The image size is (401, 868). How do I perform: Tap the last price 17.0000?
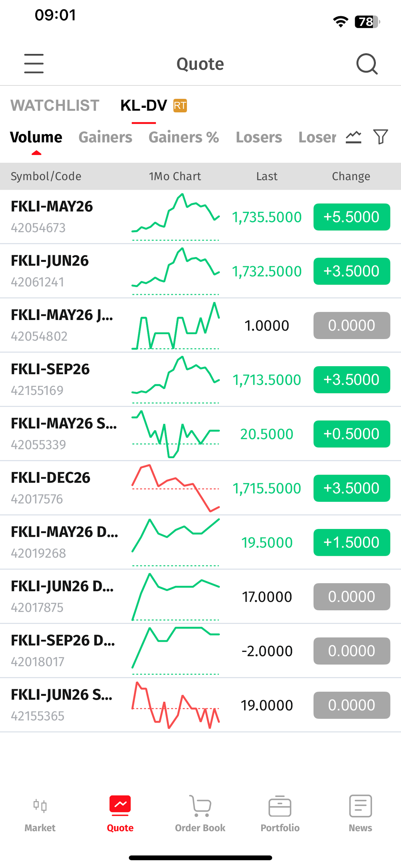coord(267,597)
